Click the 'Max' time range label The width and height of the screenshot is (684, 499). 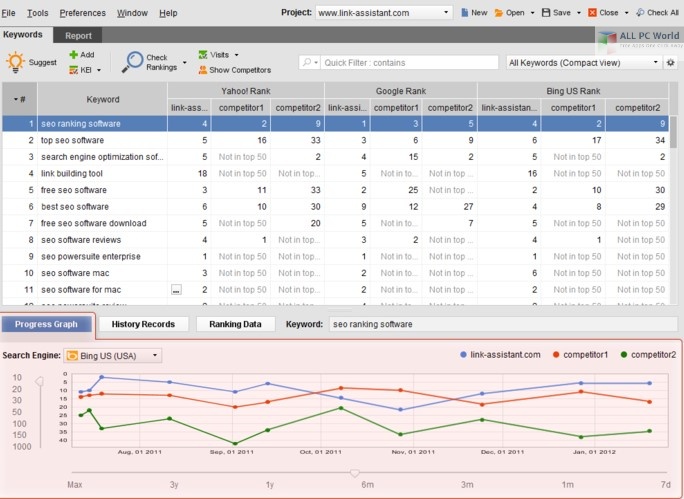[x=75, y=485]
